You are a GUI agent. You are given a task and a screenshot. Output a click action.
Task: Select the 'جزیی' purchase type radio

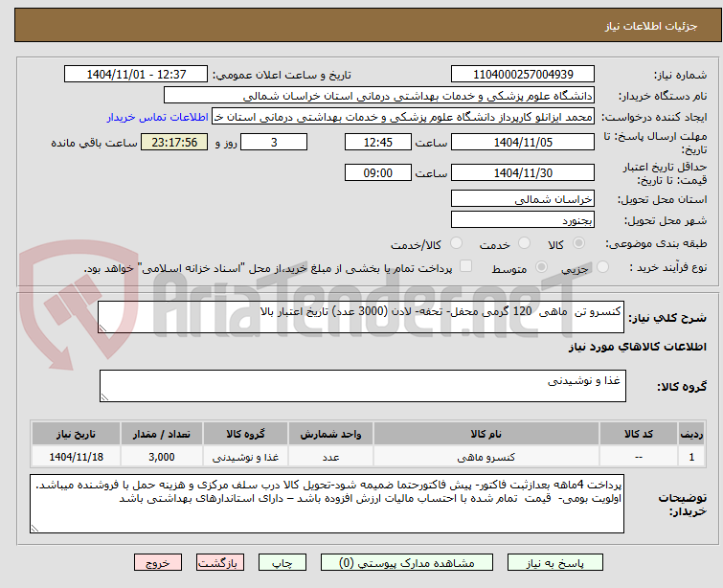click(x=602, y=267)
